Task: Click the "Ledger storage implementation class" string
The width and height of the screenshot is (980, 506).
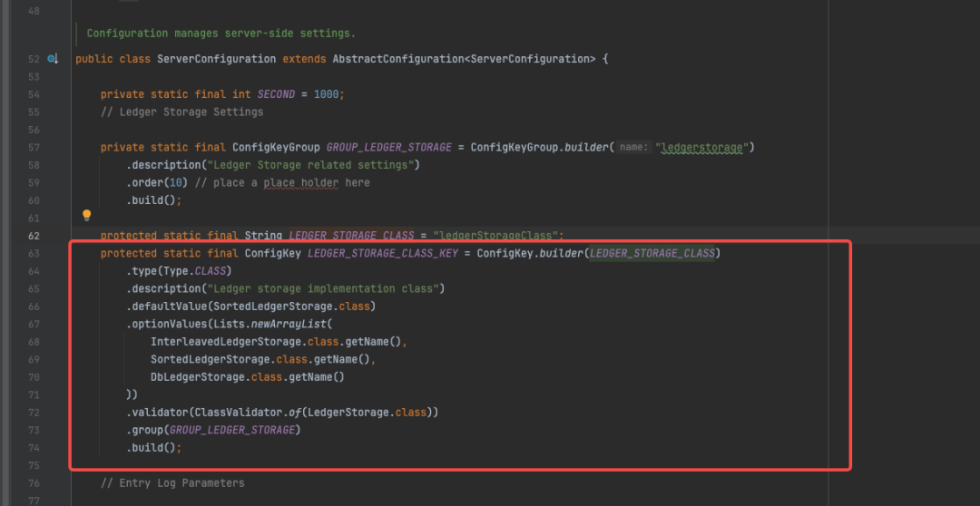Action: 322,288
